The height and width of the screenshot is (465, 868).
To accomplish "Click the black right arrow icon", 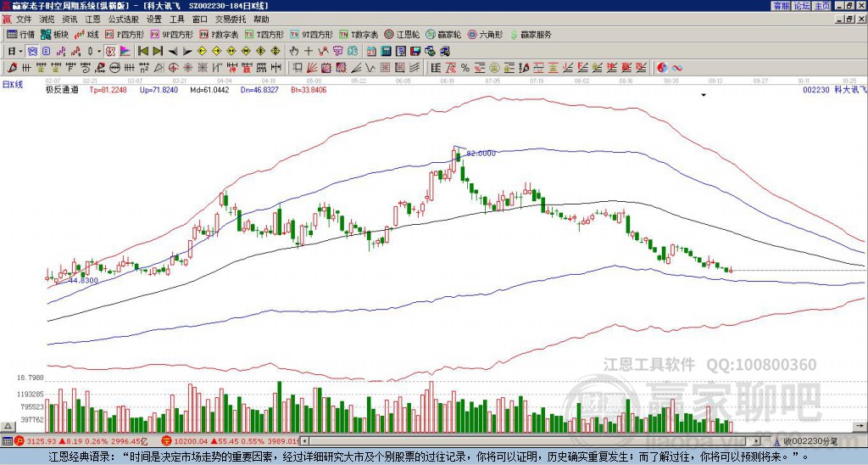I will pos(187,52).
